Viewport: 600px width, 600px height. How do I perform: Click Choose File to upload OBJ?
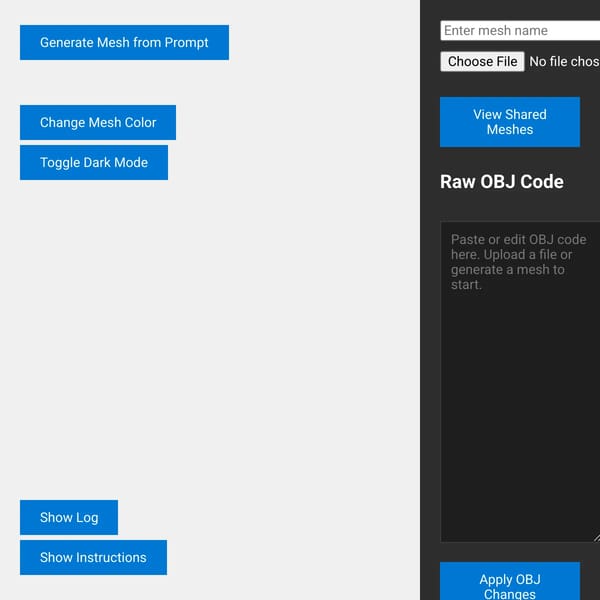click(482, 62)
